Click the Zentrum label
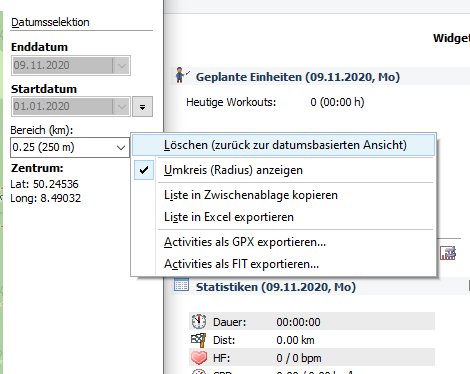 point(37,168)
